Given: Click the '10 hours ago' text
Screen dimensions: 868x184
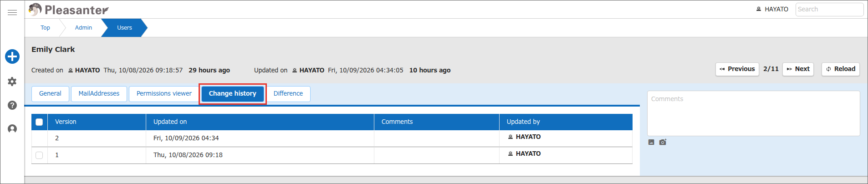Looking at the screenshot, I should click(x=430, y=70).
